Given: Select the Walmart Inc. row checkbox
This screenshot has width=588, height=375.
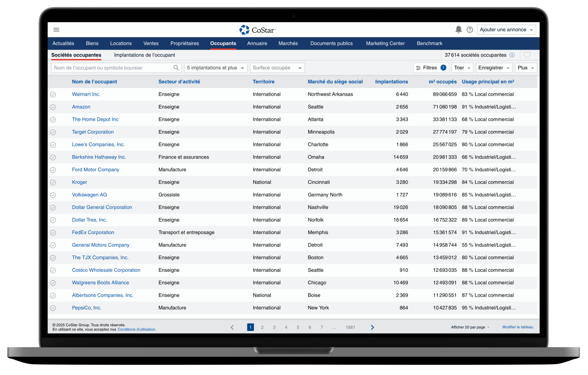Looking at the screenshot, I should pyautogui.click(x=53, y=94).
